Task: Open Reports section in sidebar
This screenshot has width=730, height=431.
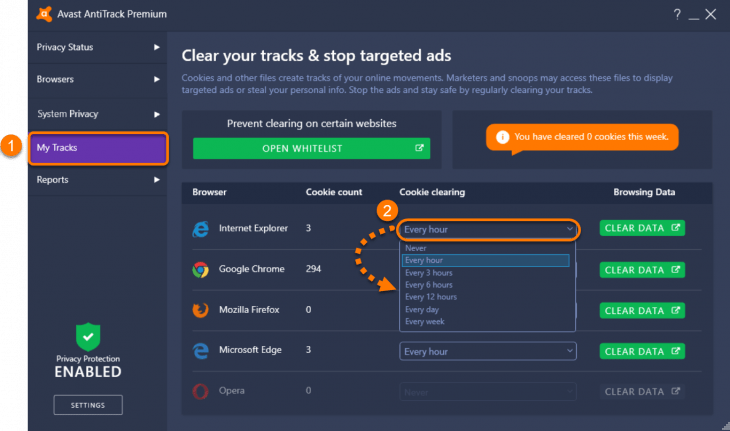Action: click(98, 180)
